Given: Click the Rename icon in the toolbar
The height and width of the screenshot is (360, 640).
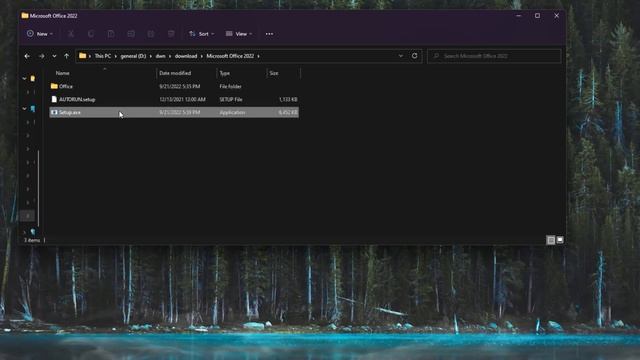Looking at the screenshot, I should tap(131, 34).
